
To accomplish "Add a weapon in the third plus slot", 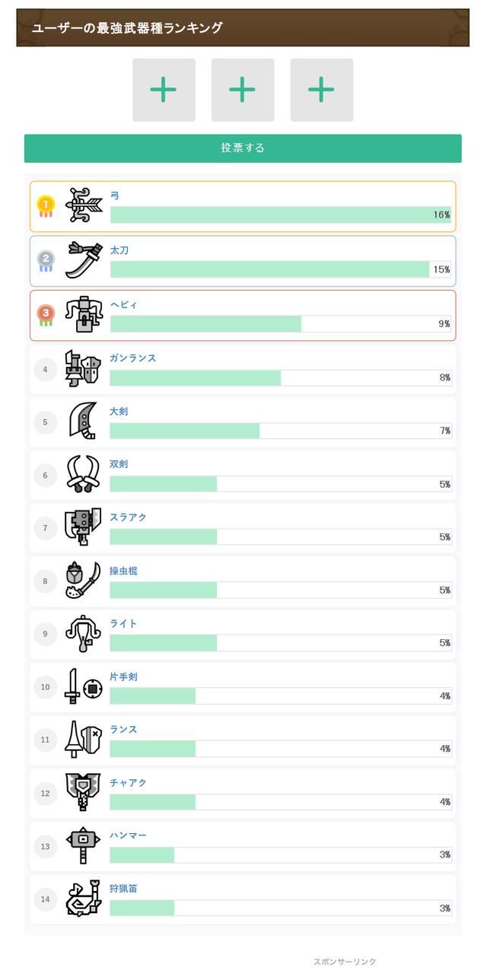I will pos(321,90).
